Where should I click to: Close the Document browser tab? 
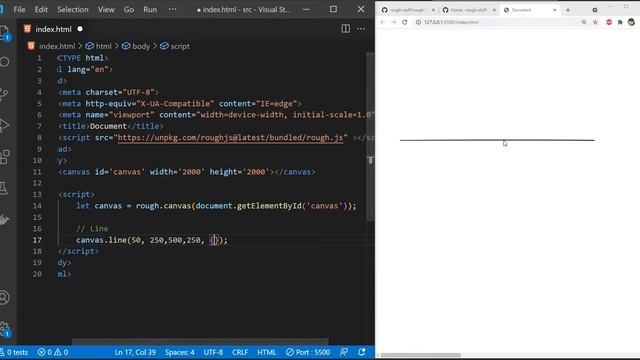click(x=554, y=10)
